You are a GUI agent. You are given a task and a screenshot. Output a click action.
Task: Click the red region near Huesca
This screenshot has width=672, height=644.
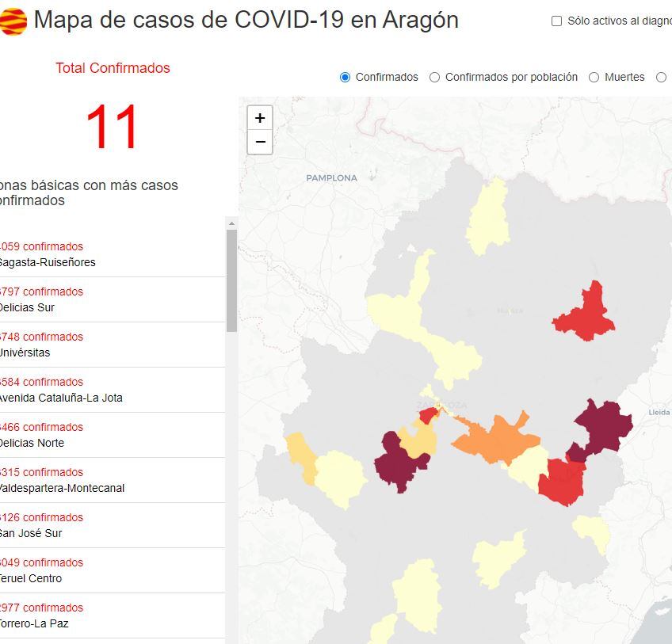click(x=586, y=314)
